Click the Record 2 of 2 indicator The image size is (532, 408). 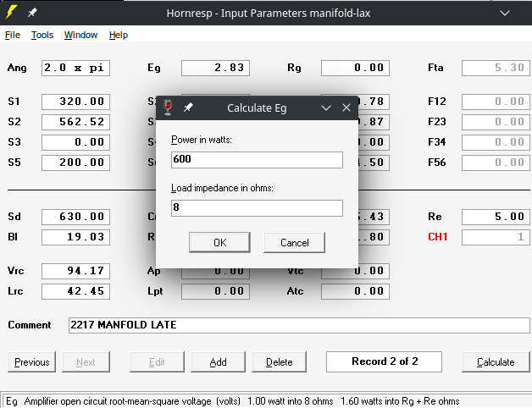tap(384, 362)
